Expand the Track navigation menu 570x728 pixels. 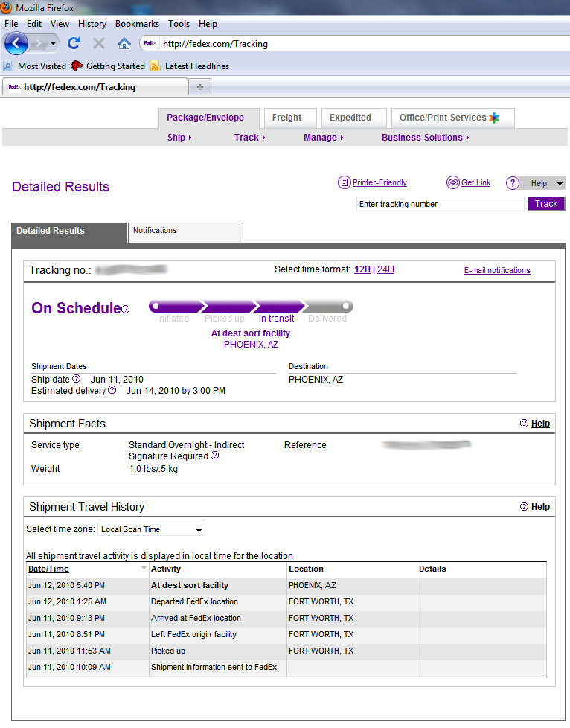click(249, 138)
